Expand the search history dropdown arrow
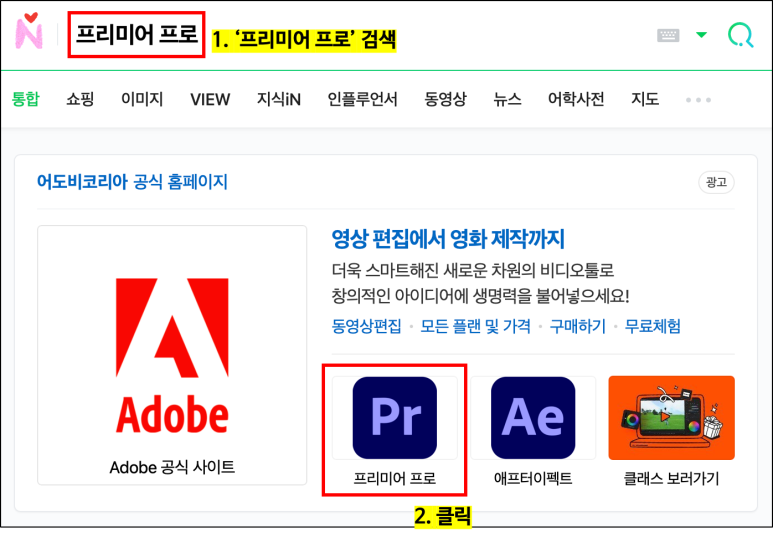 (701, 35)
